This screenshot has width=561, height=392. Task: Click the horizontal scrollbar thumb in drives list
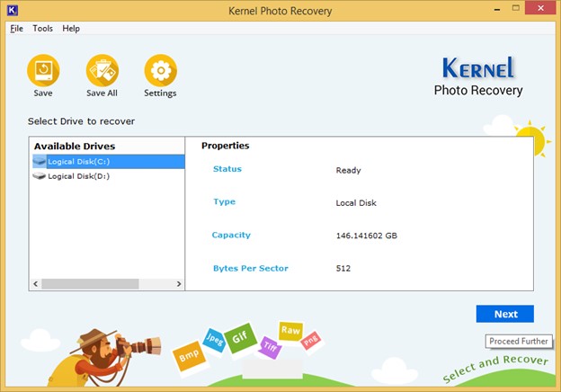coord(90,284)
